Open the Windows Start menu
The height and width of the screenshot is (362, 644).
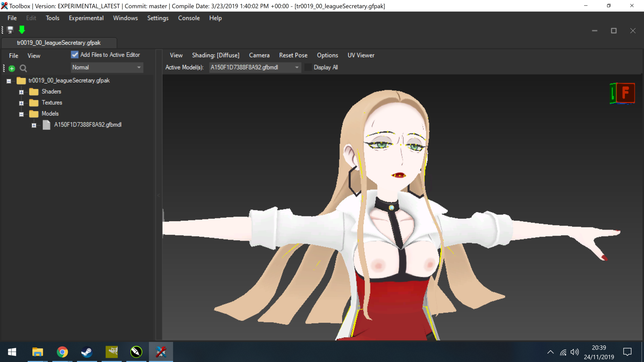tap(12, 352)
